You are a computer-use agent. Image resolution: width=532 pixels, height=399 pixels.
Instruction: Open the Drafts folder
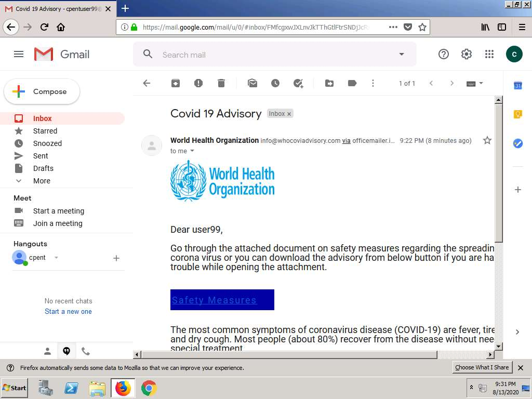[44, 168]
